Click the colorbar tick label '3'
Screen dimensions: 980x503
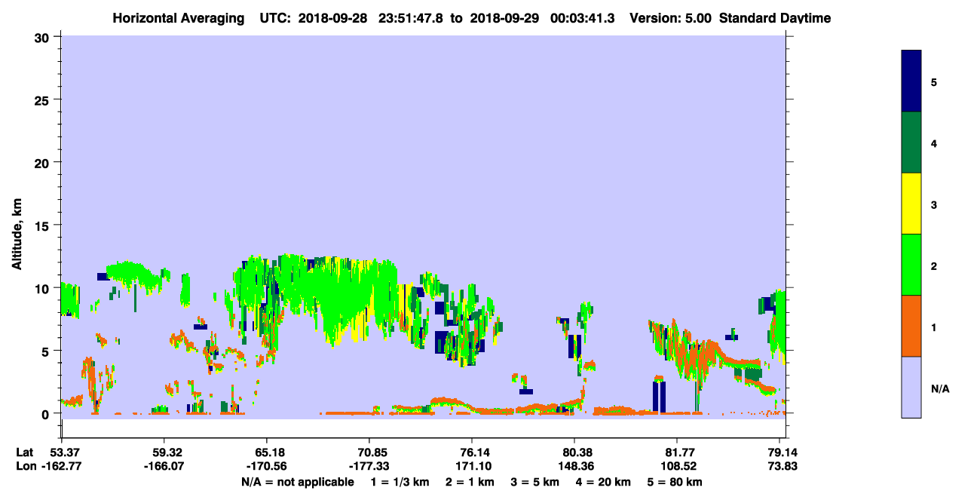934,204
